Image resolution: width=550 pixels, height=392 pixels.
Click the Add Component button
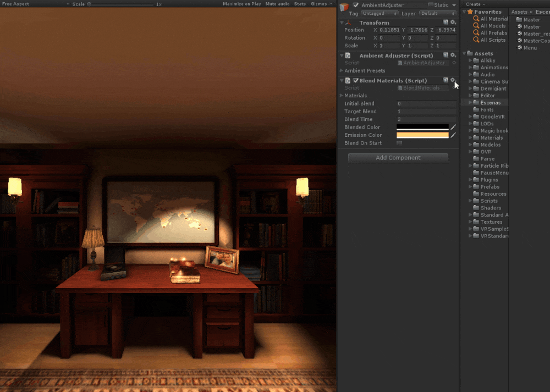click(398, 157)
